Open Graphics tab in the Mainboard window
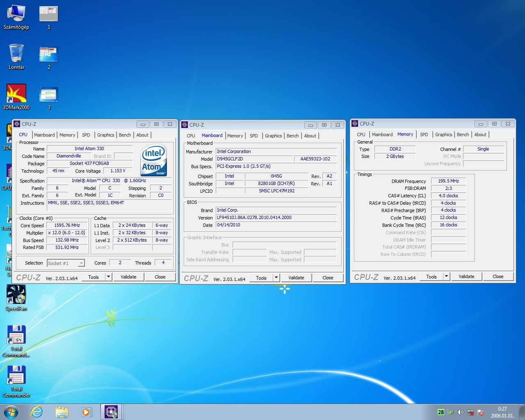This screenshot has width=525, height=420. (273, 136)
